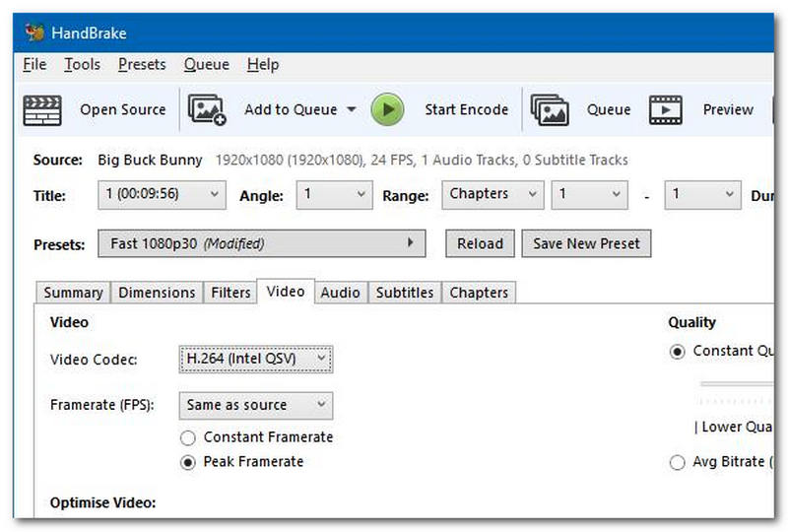Click the Queue stacked images icon
The image size is (788, 532).
click(x=550, y=109)
